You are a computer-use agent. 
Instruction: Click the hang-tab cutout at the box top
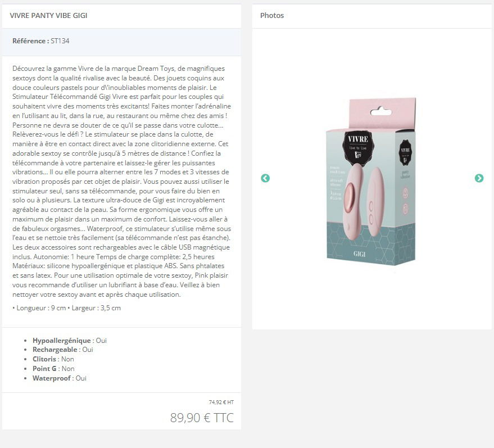[381, 111]
